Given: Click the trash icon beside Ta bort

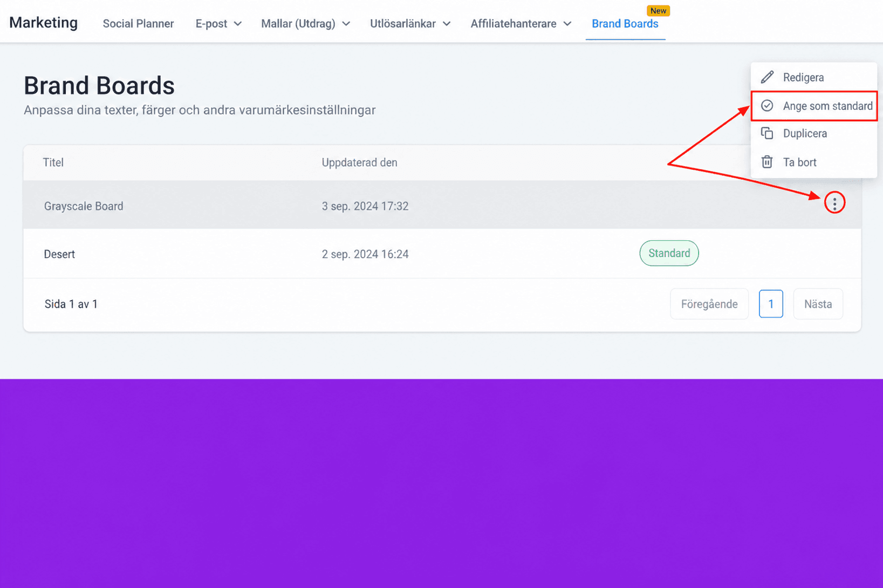Looking at the screenshot, I should point(767,162).
